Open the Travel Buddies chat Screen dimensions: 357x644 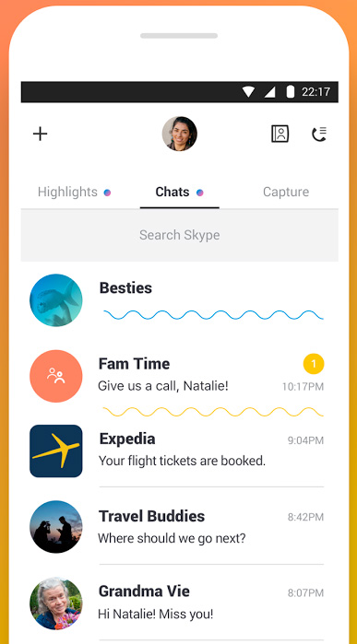click(179, 527)
